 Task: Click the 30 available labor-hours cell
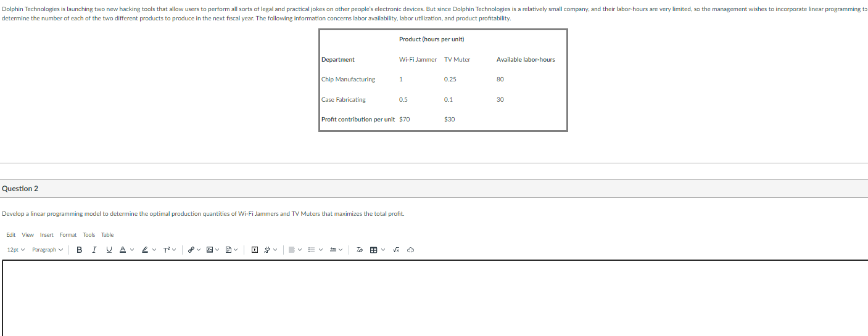tap(500, 100)
